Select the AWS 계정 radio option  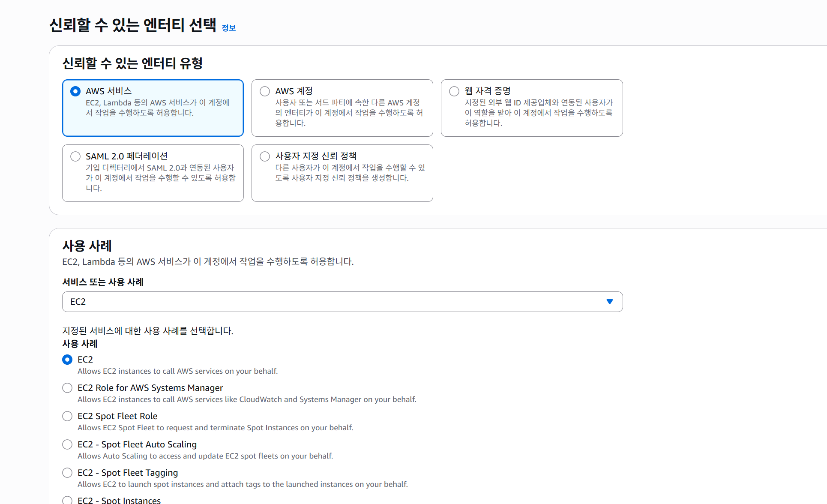point(265,91)
